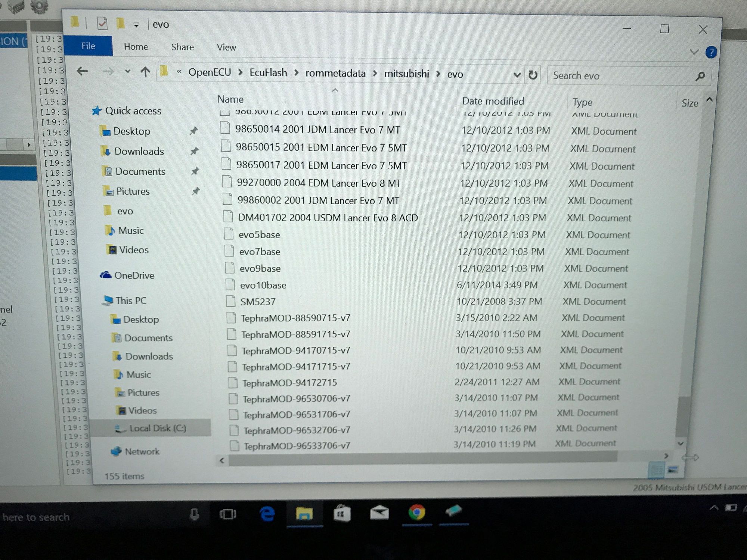747x560 pixels.
Task: Navigate to rommetadata in breadcrumb path
Action: pos(335,73)
